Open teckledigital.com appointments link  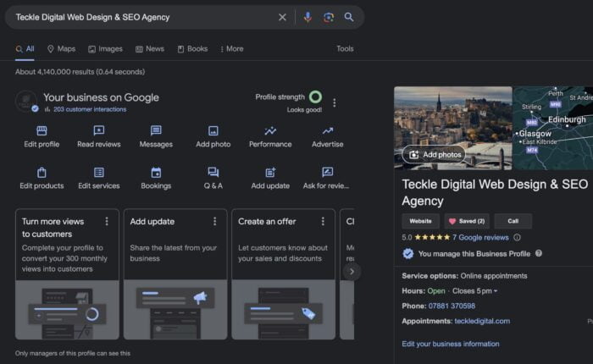coord(482,321)
